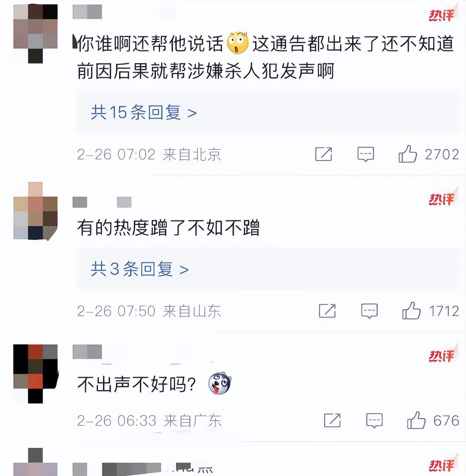Open third commenter's avatar profile
The height and width of the screenshot is (476, 466).
36,374
